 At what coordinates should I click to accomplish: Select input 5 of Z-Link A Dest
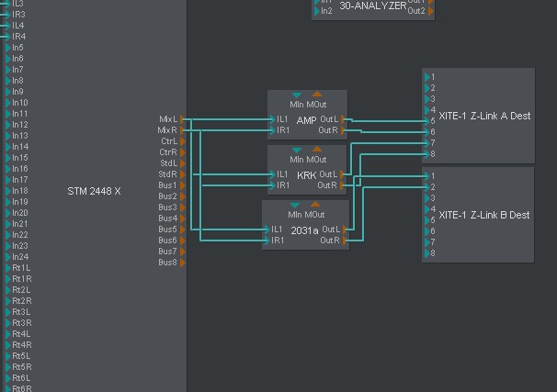coord(427,121)
